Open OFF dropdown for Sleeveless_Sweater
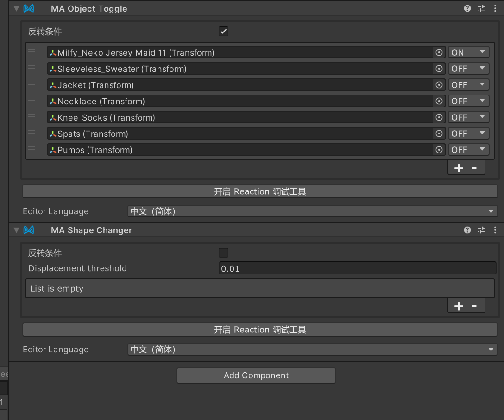The height and width of the screenshot is (420, 504). [468, 69]
